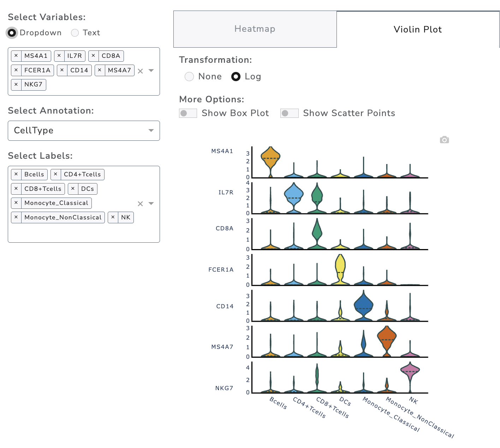Select the Violin Plot tab
This screenshot has height=448, width=500.
418,29
